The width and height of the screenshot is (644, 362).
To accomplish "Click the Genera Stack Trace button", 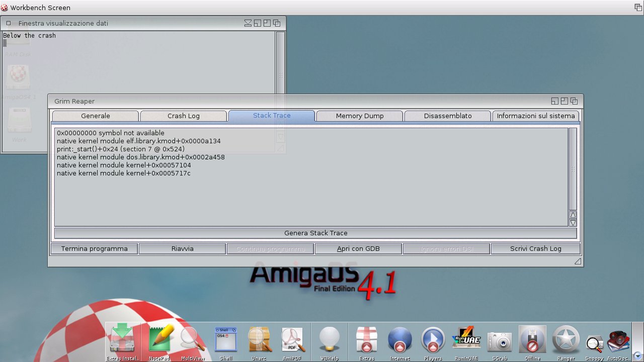I will click(315, 233).
